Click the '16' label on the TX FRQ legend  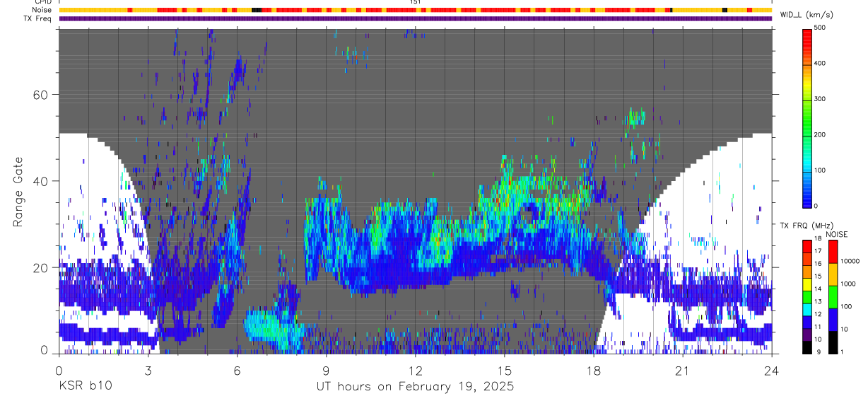[818, 264]
